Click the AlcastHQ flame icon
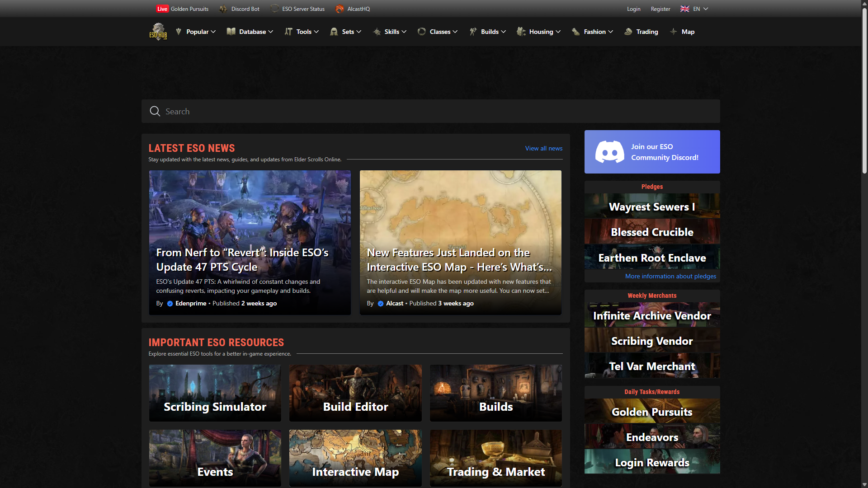This screenshot has height=488, width=868. click(x=340, y=9)
